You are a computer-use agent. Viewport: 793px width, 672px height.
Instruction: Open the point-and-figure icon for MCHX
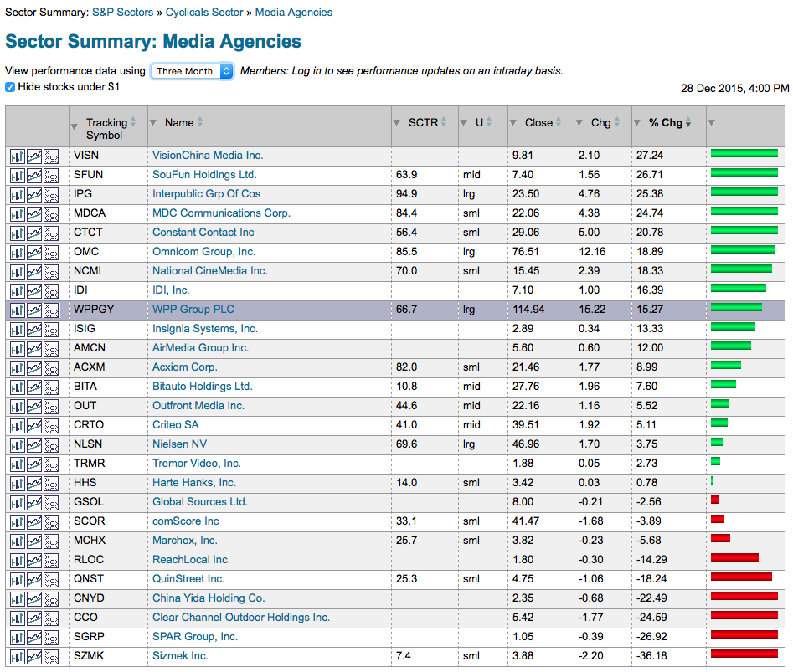click(51, 541)
